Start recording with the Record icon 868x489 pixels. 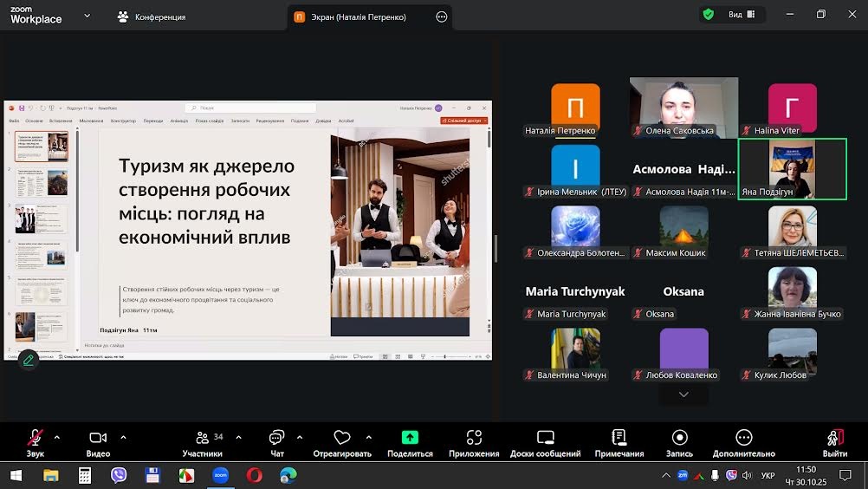pos(680,438)
